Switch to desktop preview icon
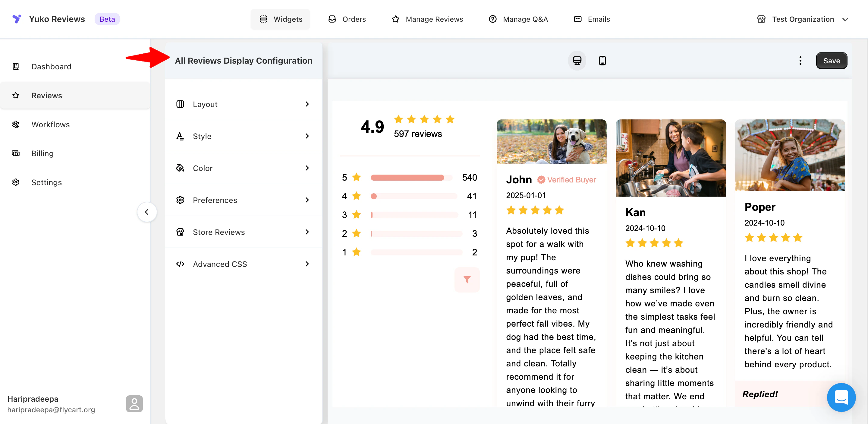The width and height of the screenshot is (868, 424). coord(577,61)
